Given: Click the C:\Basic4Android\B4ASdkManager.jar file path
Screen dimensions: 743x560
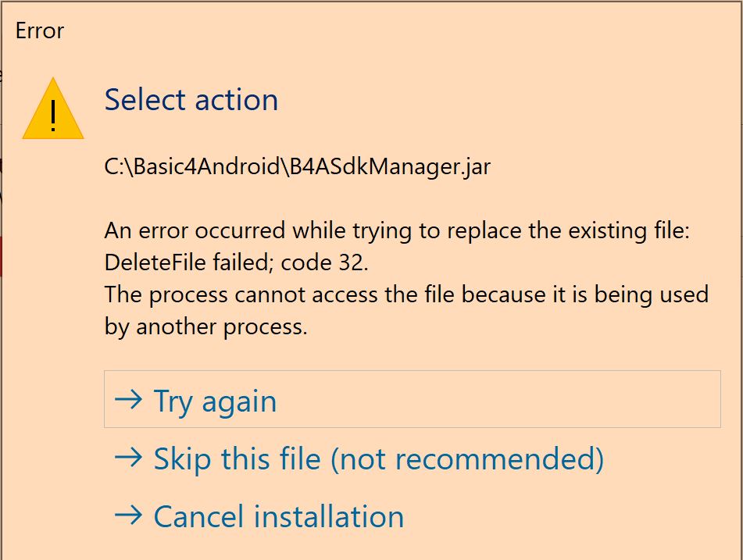Looking at the screenshot, I should (x=297, y=166).
